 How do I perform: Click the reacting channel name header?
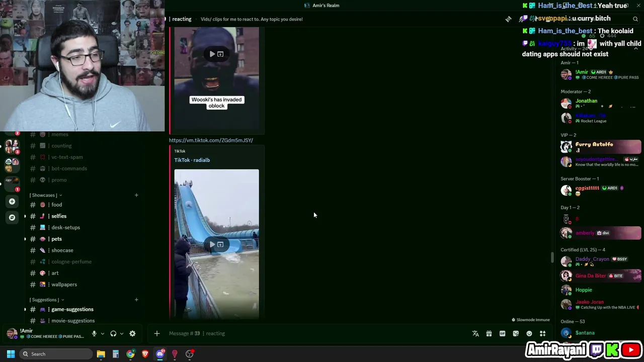coord(182,19)
